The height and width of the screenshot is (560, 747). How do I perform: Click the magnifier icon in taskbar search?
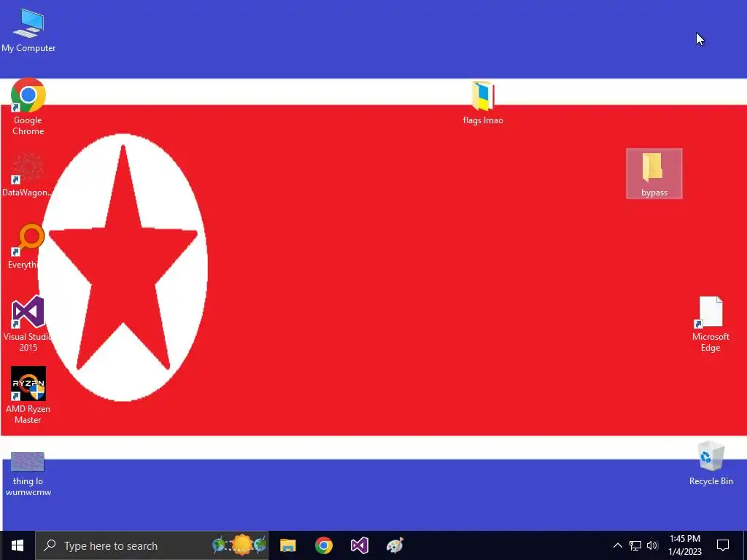tap(50, 545)
